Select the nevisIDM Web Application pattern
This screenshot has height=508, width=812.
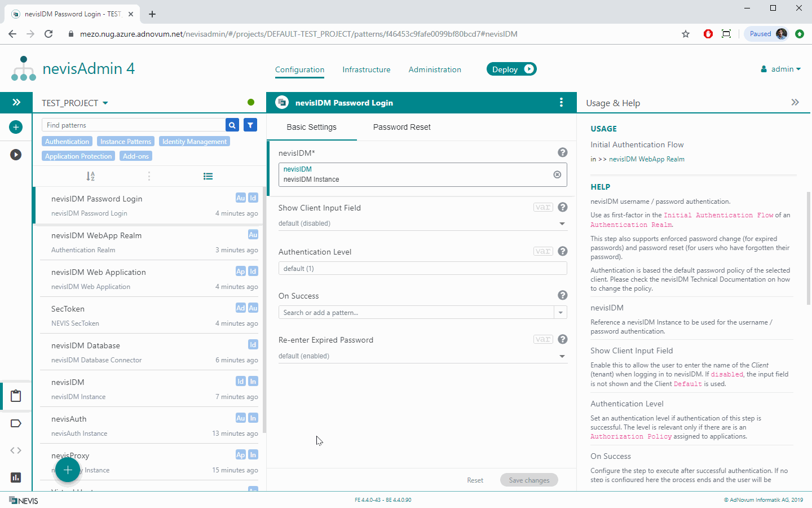(149, 278)
